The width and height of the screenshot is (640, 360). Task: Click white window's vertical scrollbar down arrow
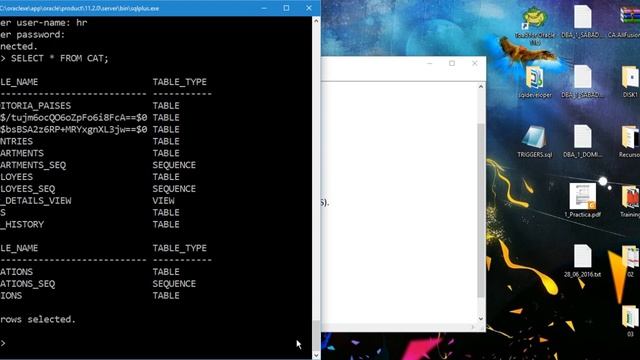pyautogui.click(x=481, y=319)
